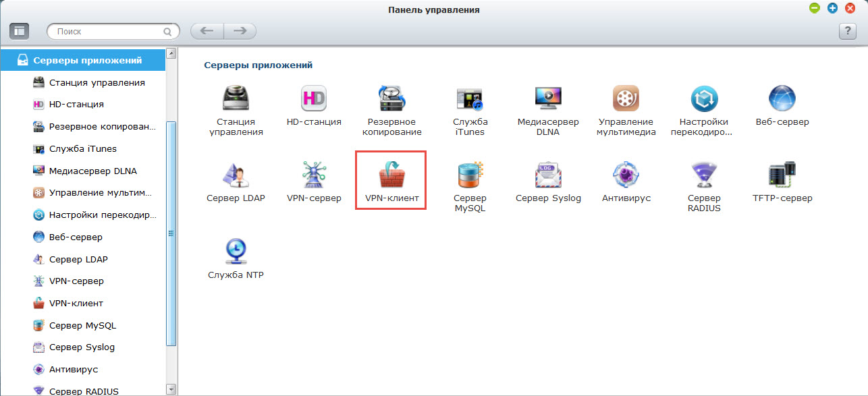
Task: Go forward with the right arrow button
Action: (x=240, y=31)
